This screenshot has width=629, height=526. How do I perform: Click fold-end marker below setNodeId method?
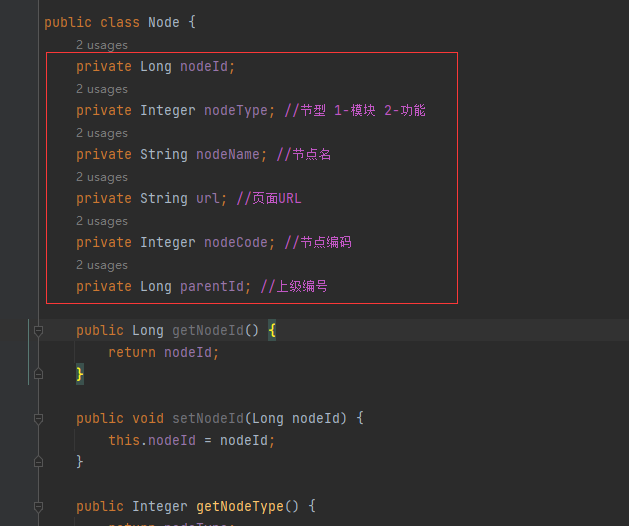pyautogui.click(x=38, y=462)
